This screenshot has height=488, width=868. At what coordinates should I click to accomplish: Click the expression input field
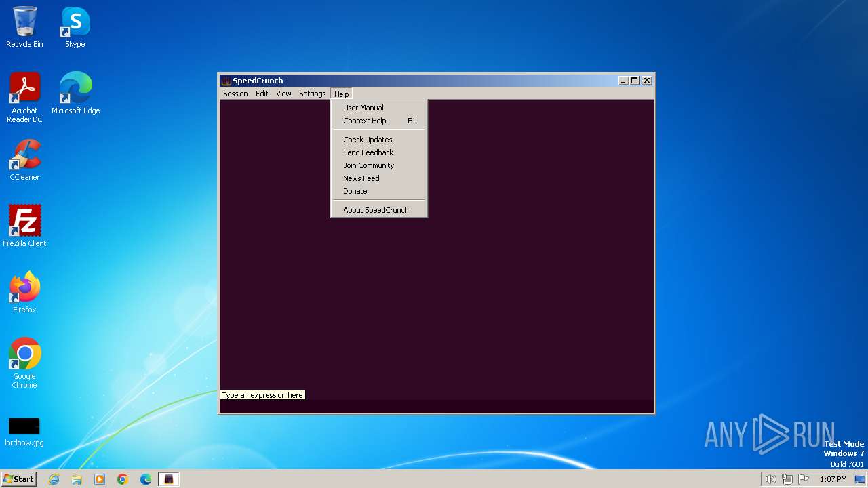coord(436,405)
